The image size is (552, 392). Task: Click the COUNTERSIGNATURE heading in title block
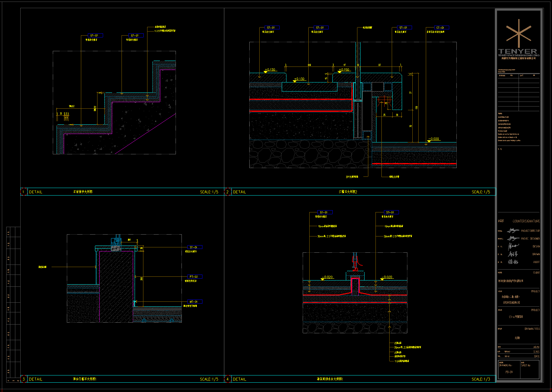tap(526, 221)
